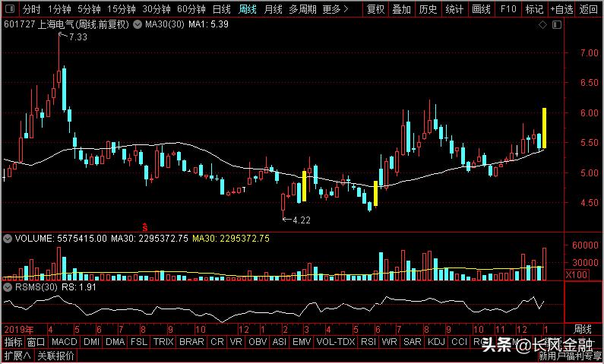Image resolution: width=604 pixels, height=364 pixels.
Task: Select the 30分钟 period
Action: 157,9
